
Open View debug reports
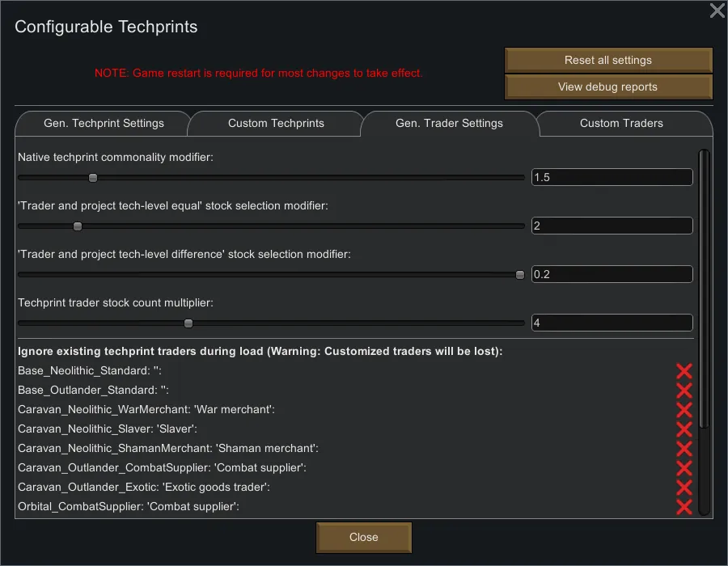pyautogui.click(x=608, y=87)
